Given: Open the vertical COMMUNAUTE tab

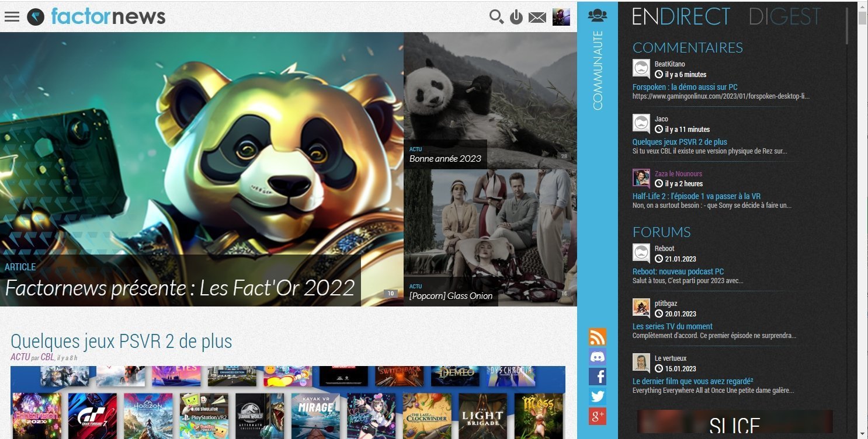Looking at the screenshot, I should pos(598,70).
